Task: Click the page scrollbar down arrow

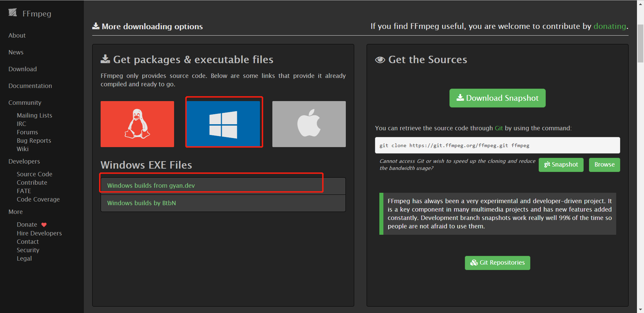Action: (x=640, y=310)
